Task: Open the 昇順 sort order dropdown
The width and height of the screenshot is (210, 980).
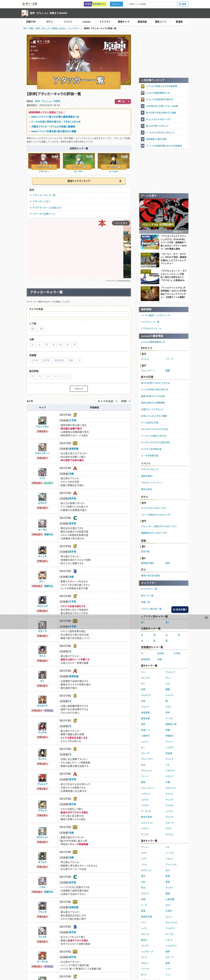Action: coord(125,401)
